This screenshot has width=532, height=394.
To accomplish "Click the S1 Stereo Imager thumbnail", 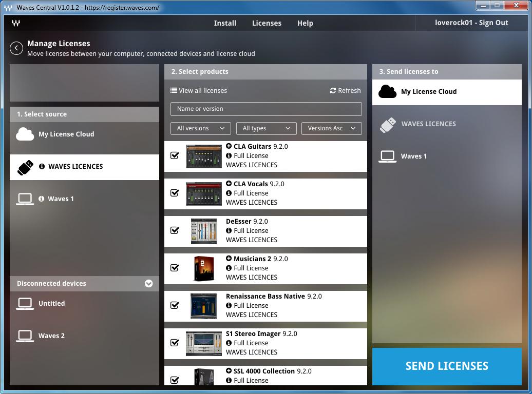I will (x=203, y=344).
